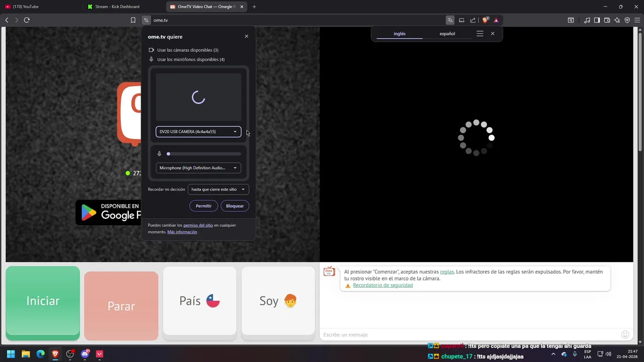The width and height of the screenshot is (644, 362).
Task: Click 'Usar las cámaras disponibles (3)' text
Action: tap(188, 50)
